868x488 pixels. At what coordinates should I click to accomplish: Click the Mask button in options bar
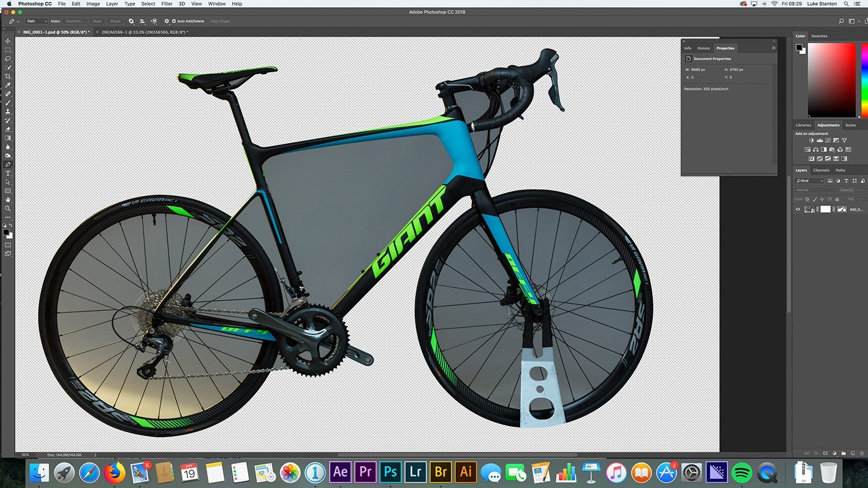tap(97, 21)
